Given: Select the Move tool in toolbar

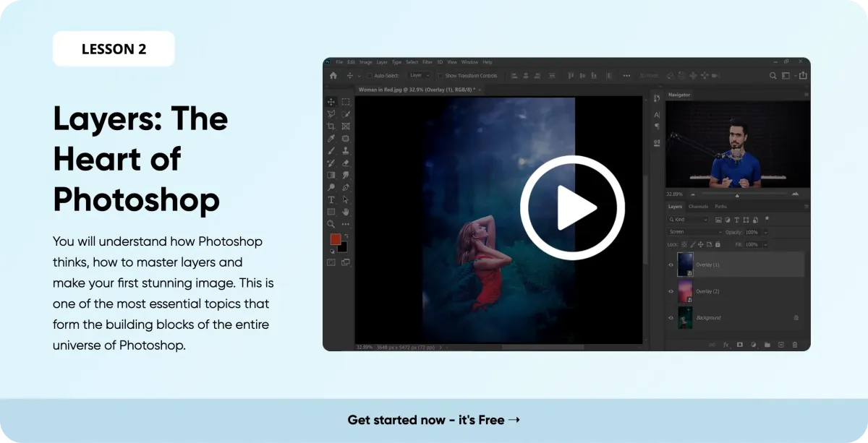Looking at the screenshot, I should pos(331,102).
